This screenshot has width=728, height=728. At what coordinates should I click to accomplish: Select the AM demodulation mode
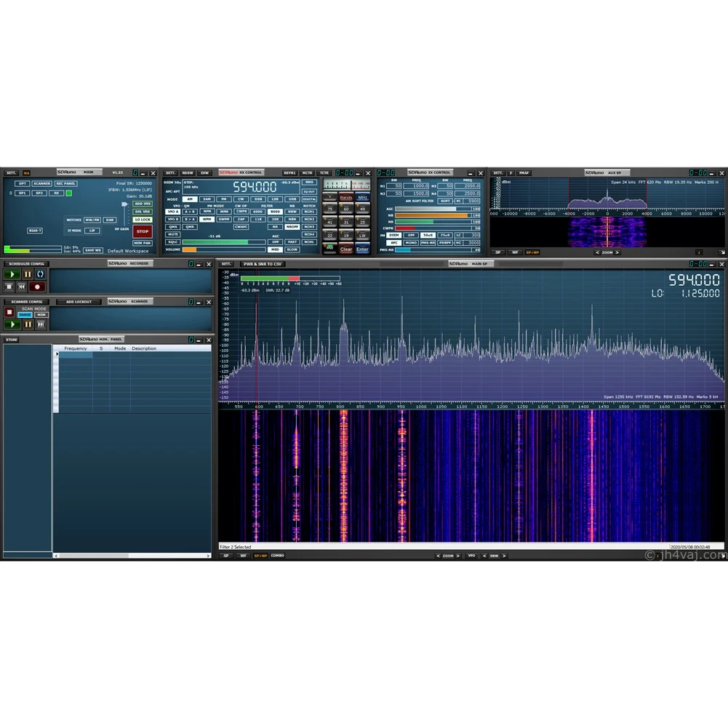(x=190, y=199)
